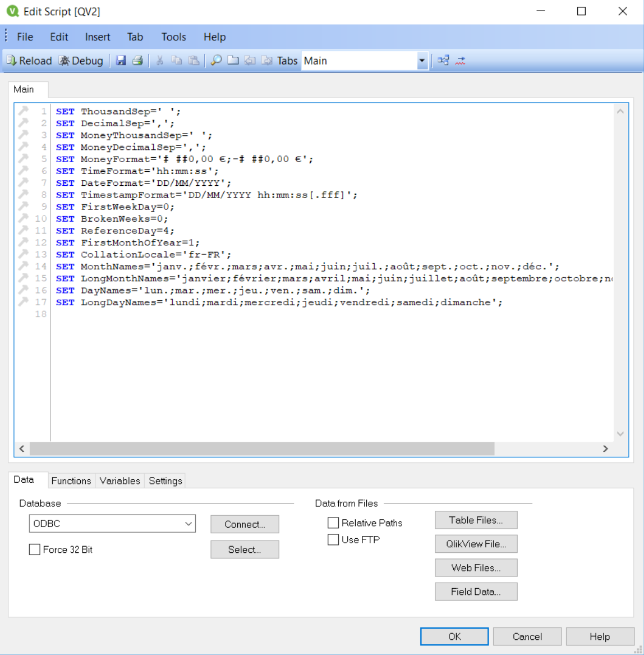Open the Tab menu

click(135, 37)
